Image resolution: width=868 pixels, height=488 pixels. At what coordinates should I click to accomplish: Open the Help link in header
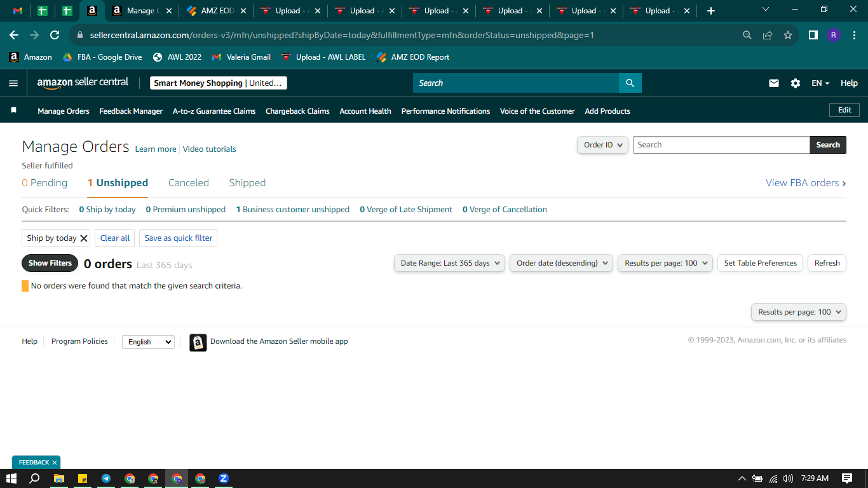(x=849, y=83)
